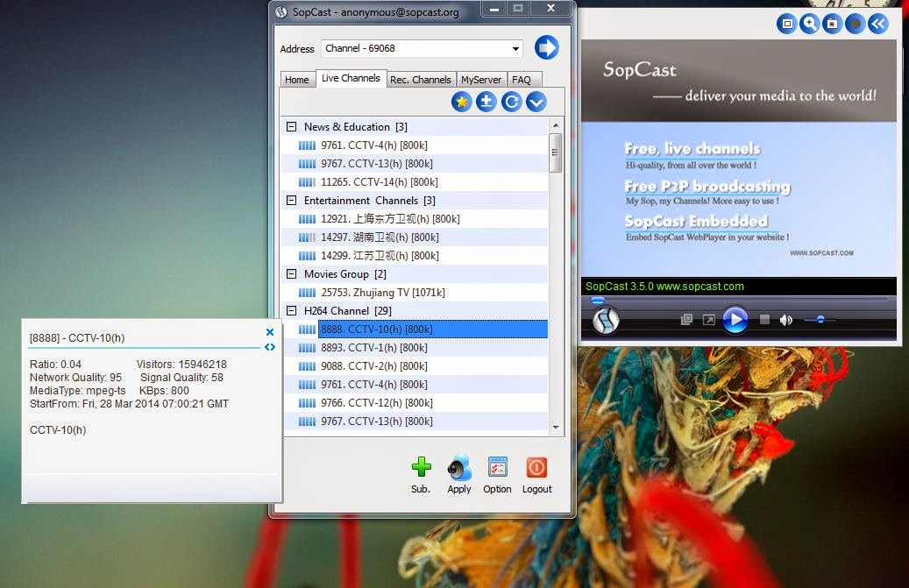Click the expand arrows icon in the info popup
This screenshot has width=909, height=588.
(x=270, y=347)
